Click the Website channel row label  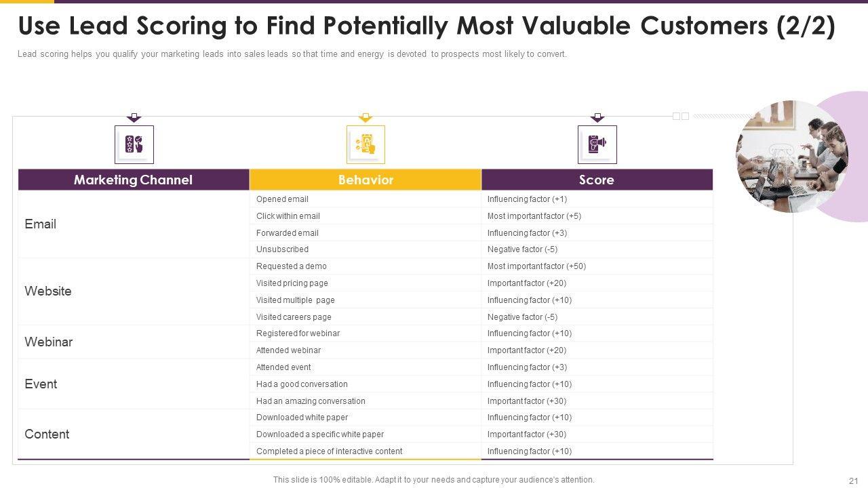pos(48,291)
